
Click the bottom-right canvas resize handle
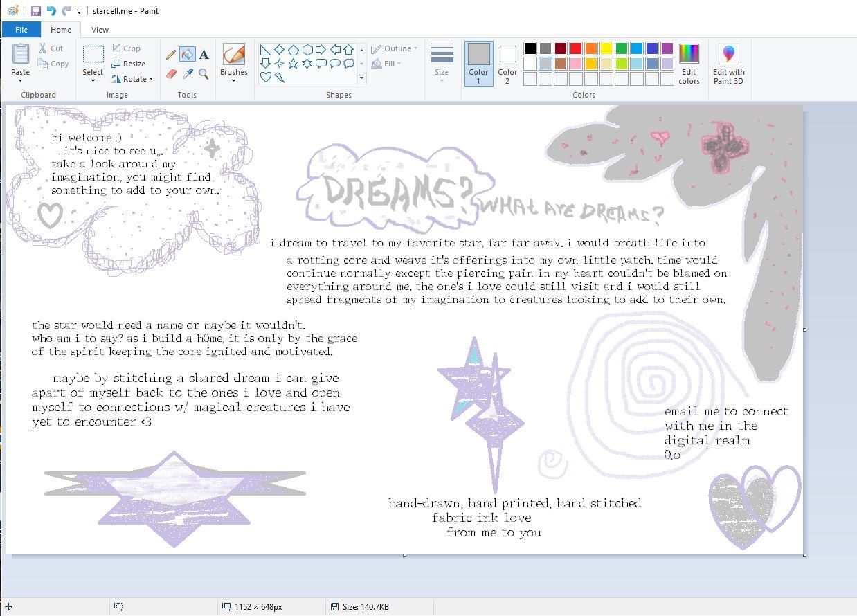click(804, 555)
